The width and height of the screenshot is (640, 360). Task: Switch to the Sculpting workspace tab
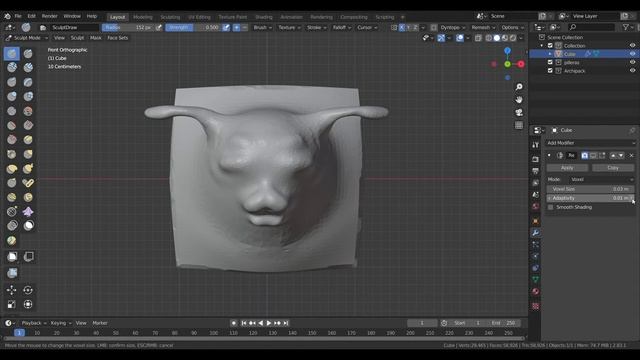coord(170,17)
